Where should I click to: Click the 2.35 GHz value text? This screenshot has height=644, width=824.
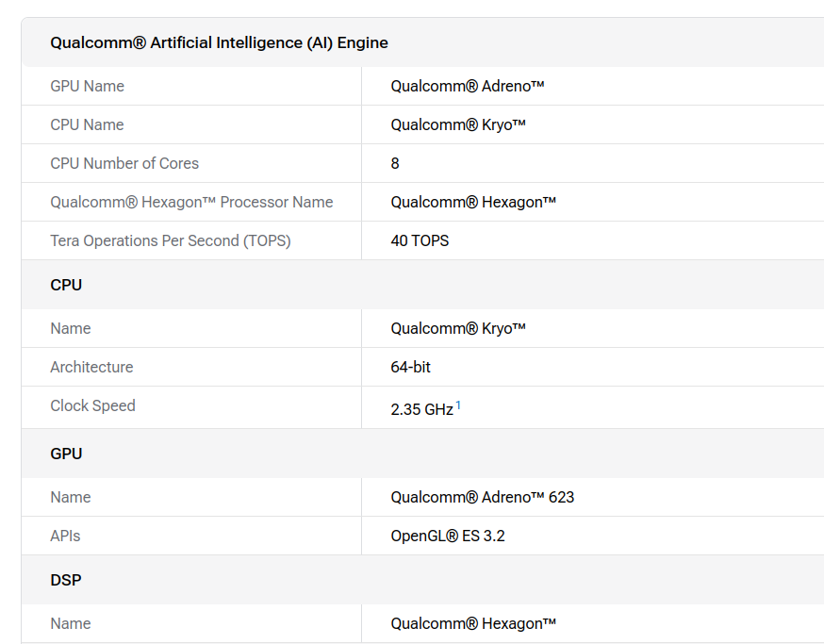click(421, 410)
